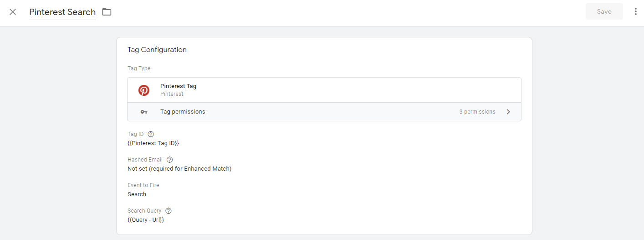Click the {{Query - Url}} search query value
Screen dimensions: 644x240
point(146,220)
